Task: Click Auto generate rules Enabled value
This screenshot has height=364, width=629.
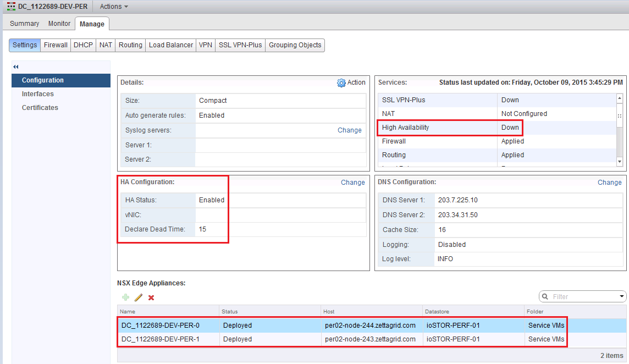Action: [212, 115]
